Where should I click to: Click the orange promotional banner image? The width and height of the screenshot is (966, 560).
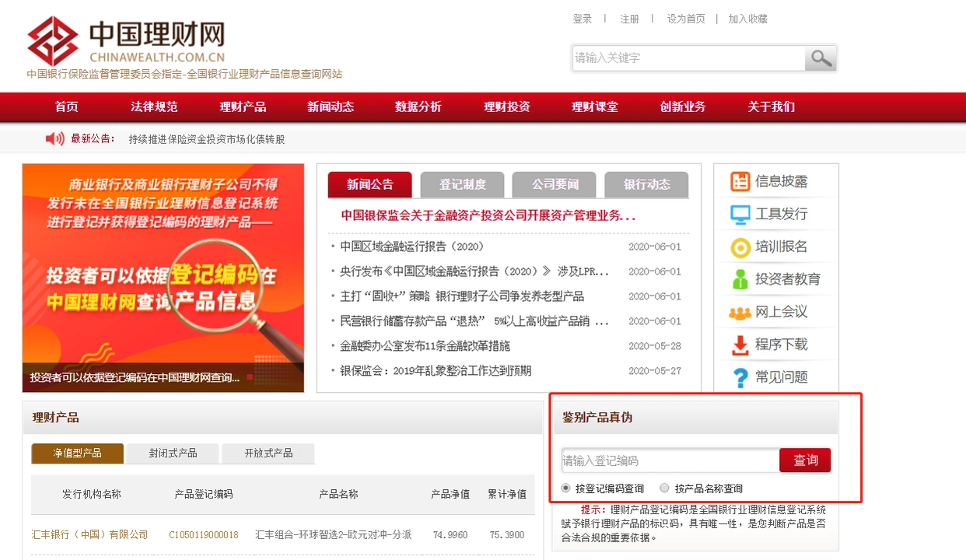tap(163, 278)
